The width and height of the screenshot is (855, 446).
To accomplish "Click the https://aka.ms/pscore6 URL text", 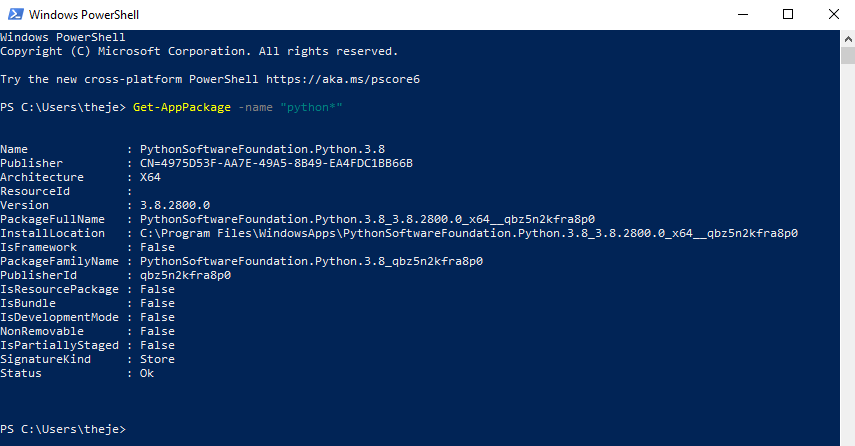I will [343, 79].
